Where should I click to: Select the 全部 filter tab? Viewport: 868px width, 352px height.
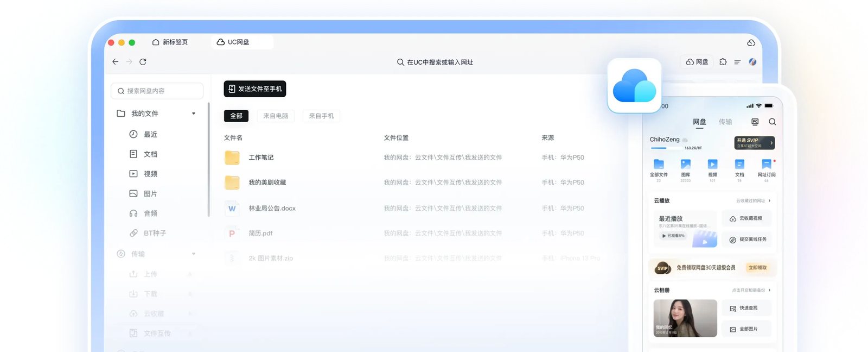pyautogui.click(x=236, y=116)
